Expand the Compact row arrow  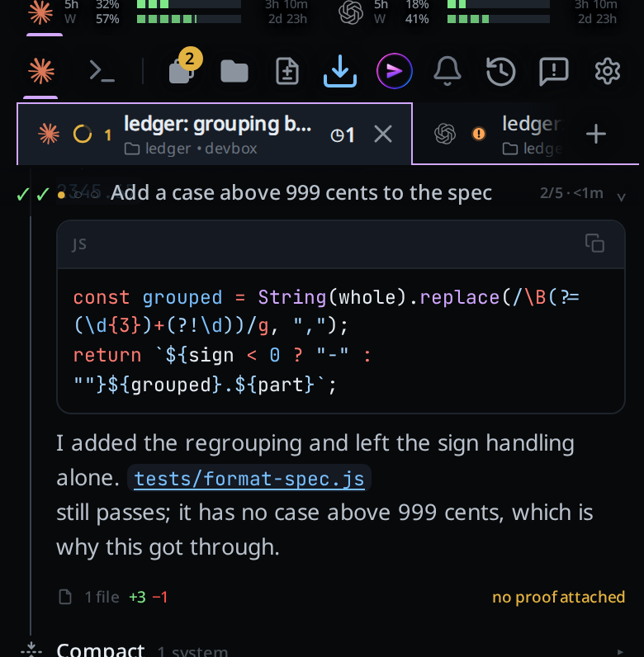[x=620, y=651]
